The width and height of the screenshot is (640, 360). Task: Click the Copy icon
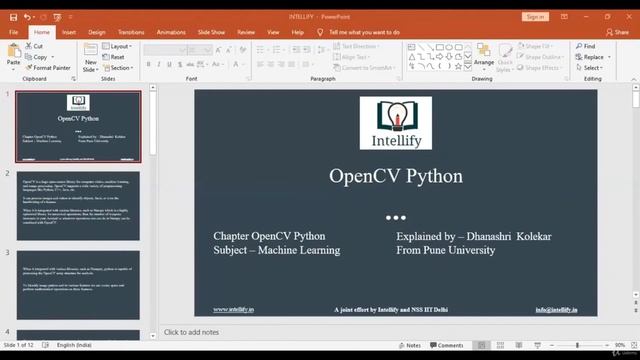[x=29, y=57]
